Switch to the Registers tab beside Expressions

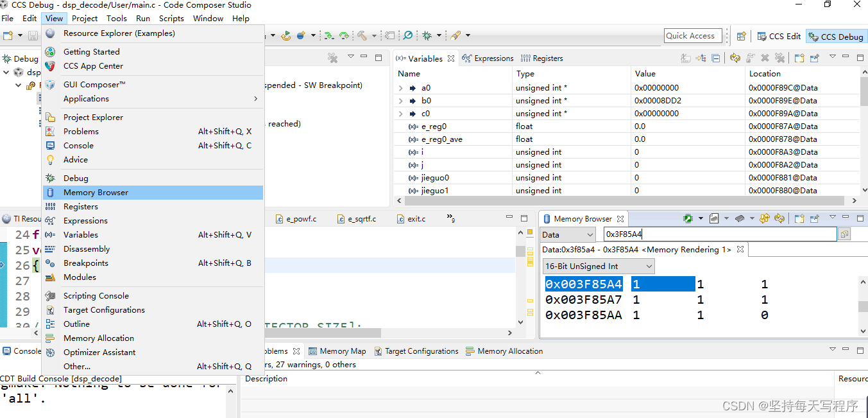pos(542,58)
